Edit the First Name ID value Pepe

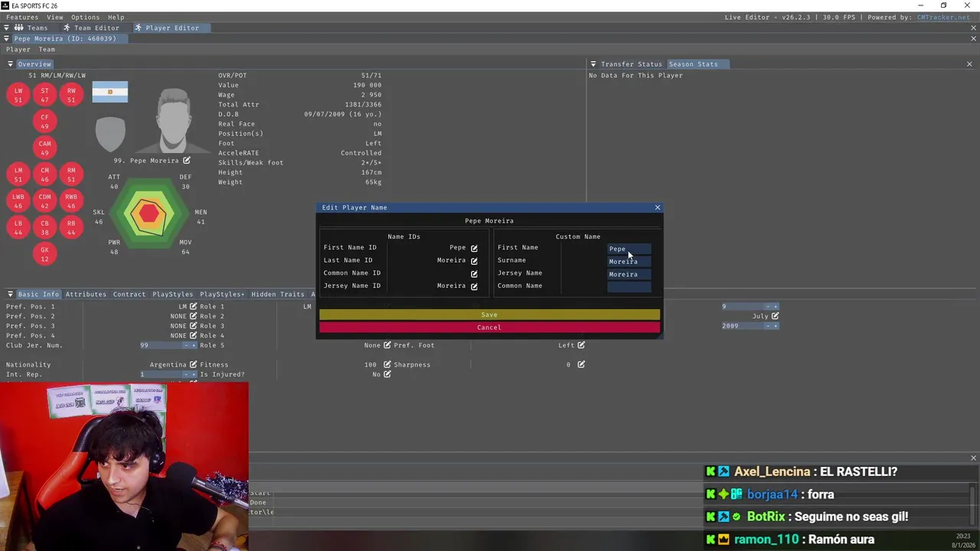pyautogui.click(x=474, y=248)
